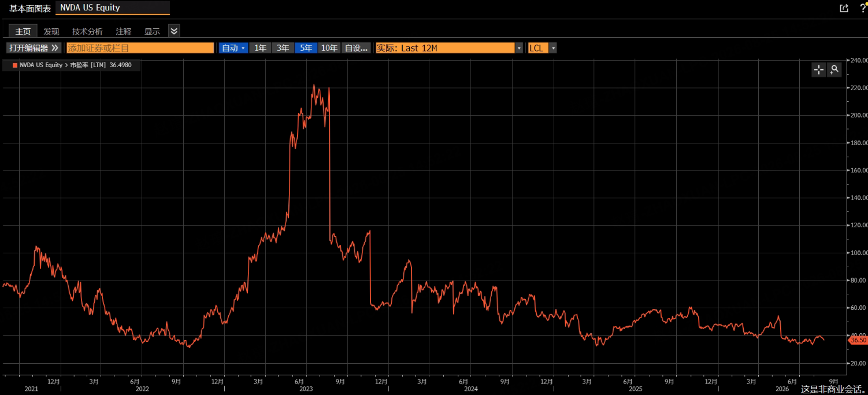Open the 技术分析 tab
The width and height of the screenshot is (868, 395).
click(x=87, y=31)
